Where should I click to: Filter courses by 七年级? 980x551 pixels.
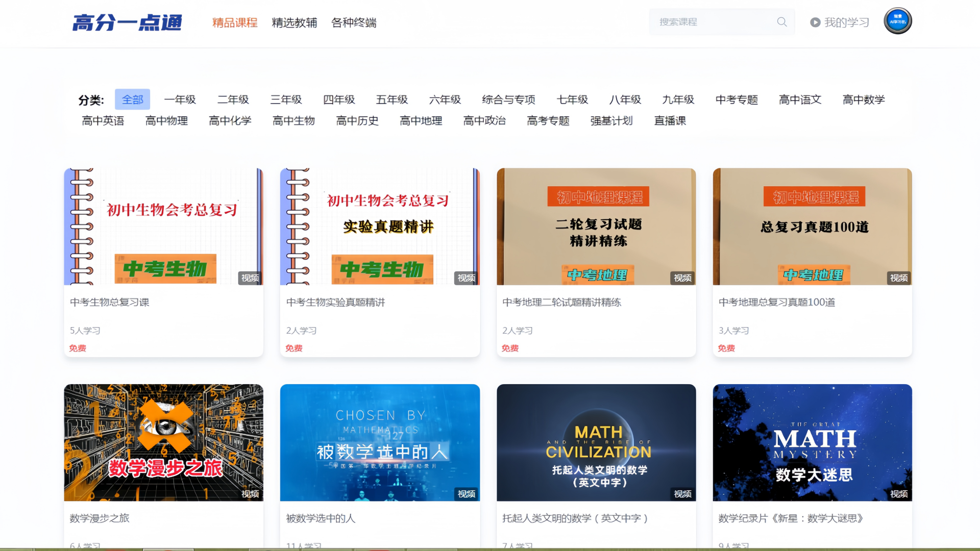pos(572,99)
